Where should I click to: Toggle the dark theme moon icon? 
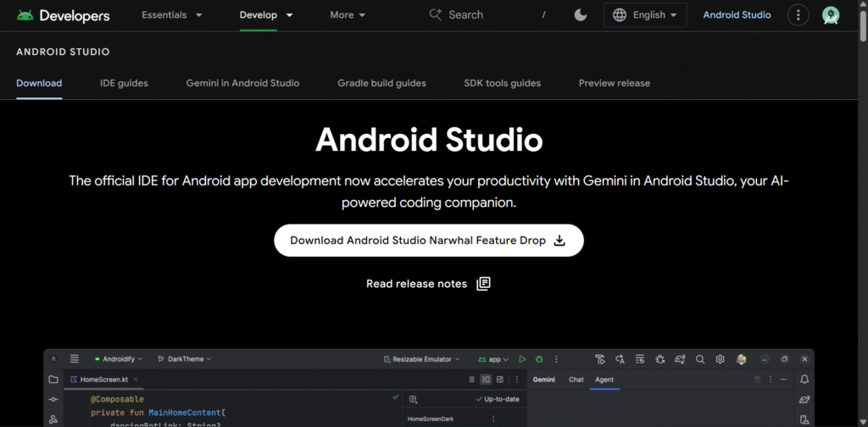[x=580, y=15]
